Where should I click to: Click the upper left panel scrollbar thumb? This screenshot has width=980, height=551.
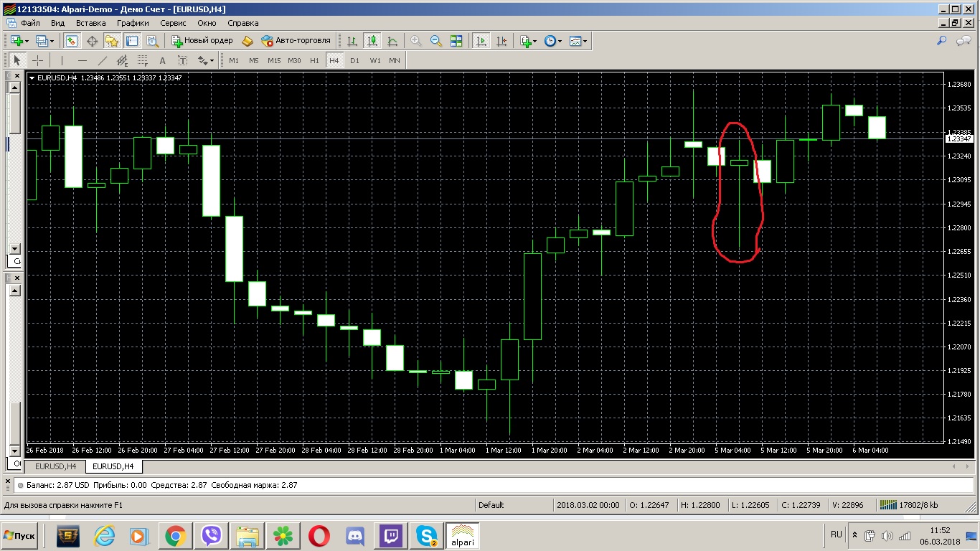click(x=14, y=114)
